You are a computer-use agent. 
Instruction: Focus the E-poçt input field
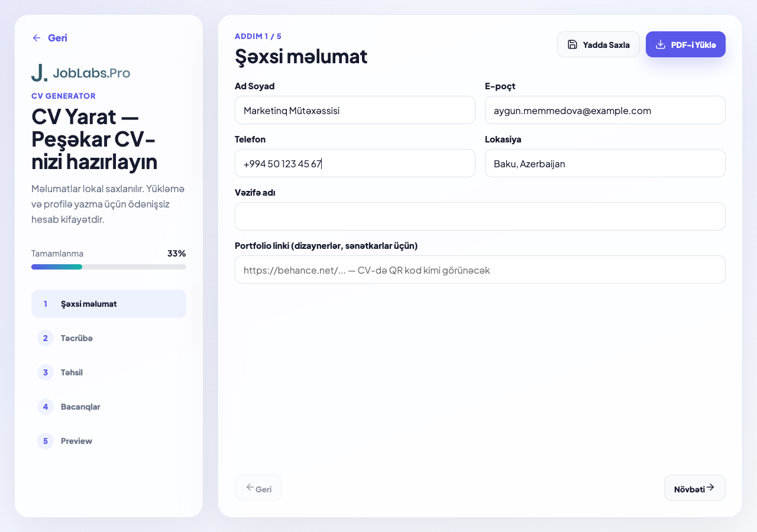pyautogui.click(x=605, y=110)
